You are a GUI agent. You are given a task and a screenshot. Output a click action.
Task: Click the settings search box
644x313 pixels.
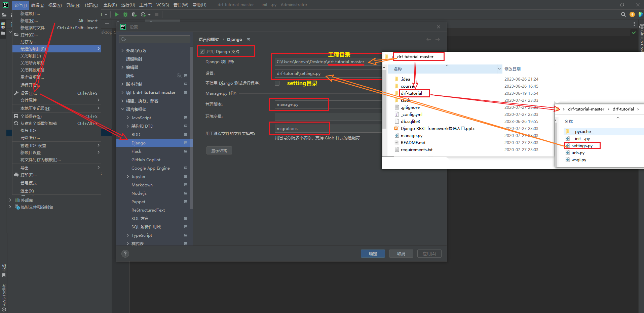[155, 39]
